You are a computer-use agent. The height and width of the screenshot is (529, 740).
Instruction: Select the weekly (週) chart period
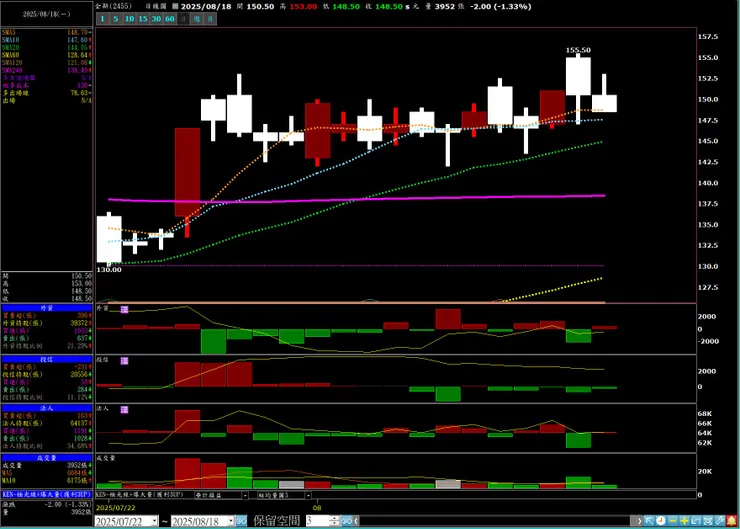point(197,19)
